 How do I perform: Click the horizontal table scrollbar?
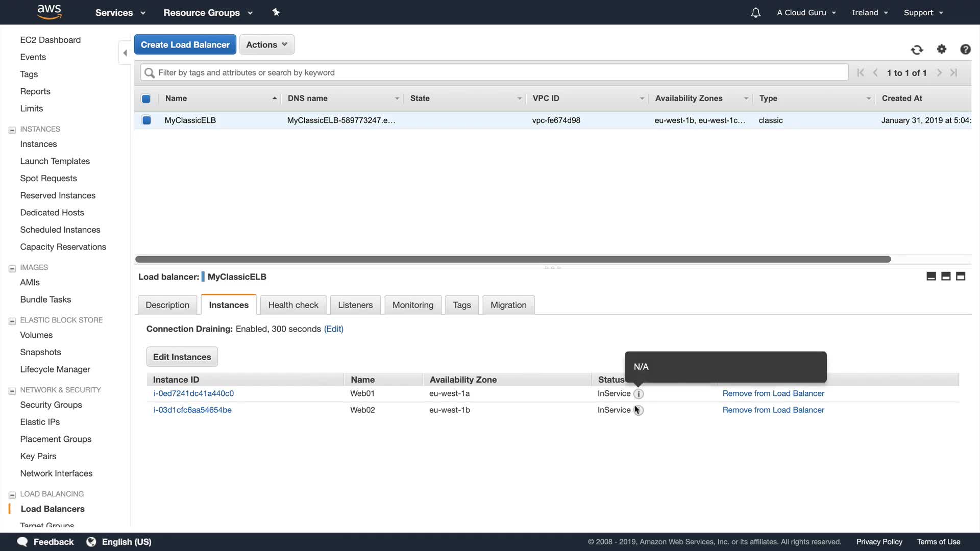(x=512, y=260)
